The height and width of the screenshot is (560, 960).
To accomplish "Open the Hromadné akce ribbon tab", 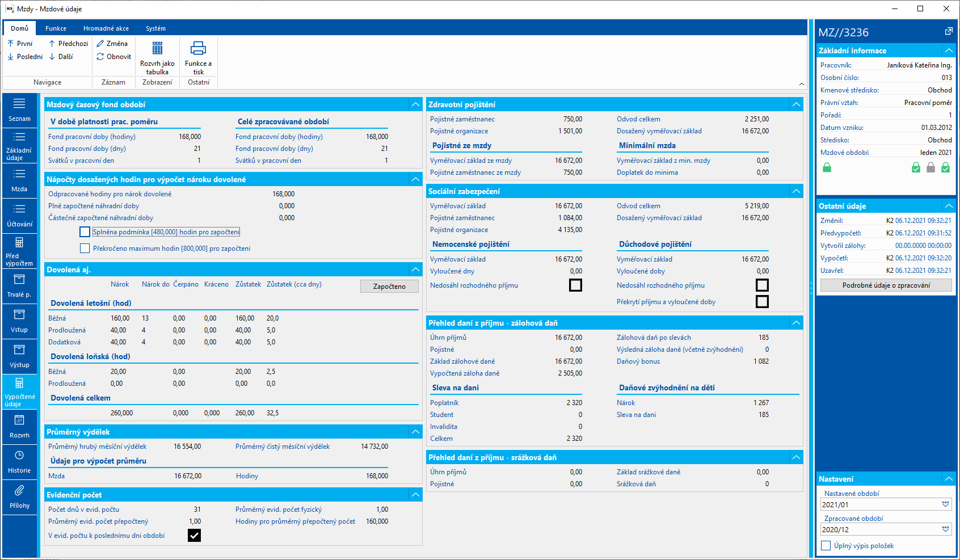I will pos(106,28).
